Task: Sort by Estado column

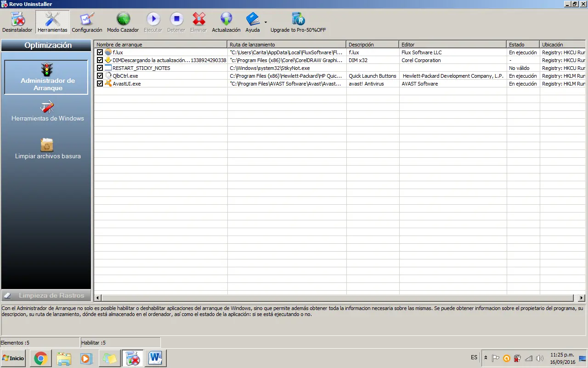Action: click(x=523, y=45)
